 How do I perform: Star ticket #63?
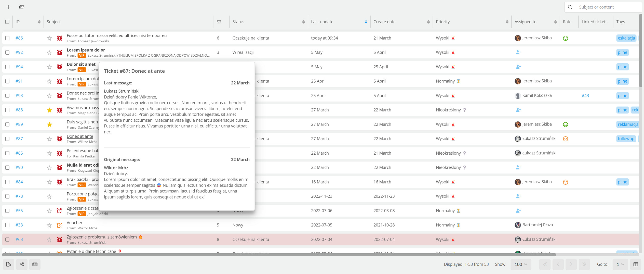pyautogui.click(x=49, y=240)
